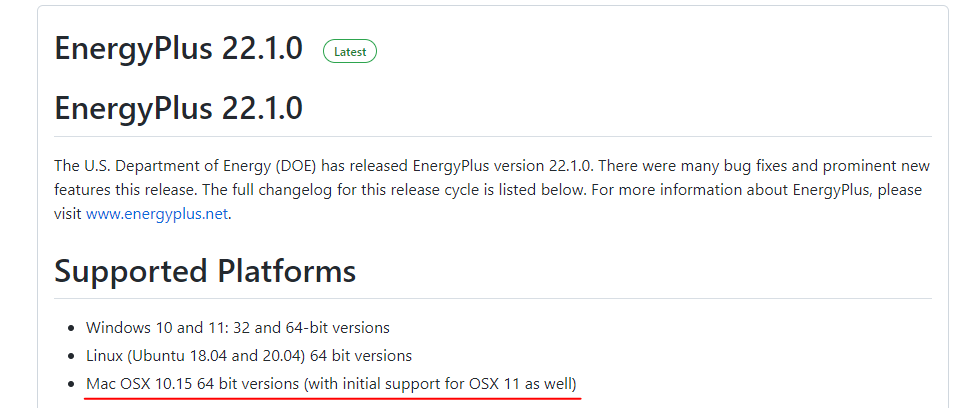
Task: Select the Linux Ubuntu list item
Action: tap(248, 356)
